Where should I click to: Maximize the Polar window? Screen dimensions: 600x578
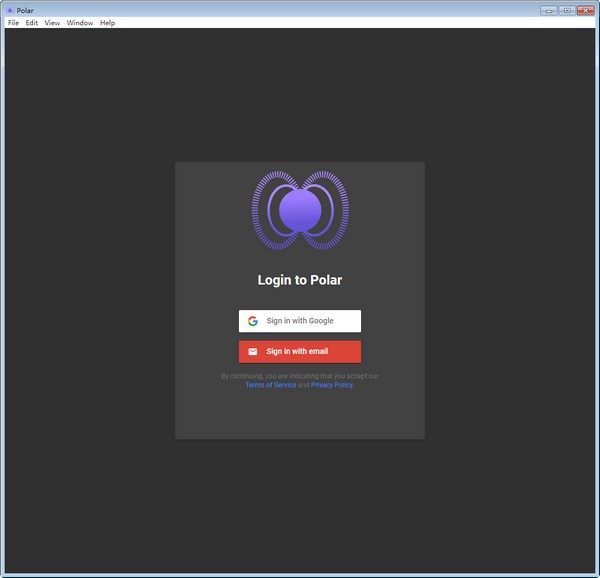click(566, 10)
